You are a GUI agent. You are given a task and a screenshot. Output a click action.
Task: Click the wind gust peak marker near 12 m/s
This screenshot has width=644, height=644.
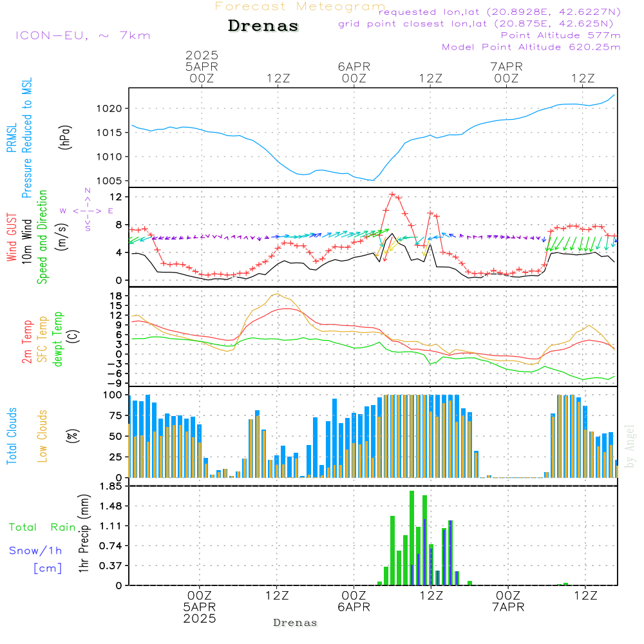click(392, 194)
